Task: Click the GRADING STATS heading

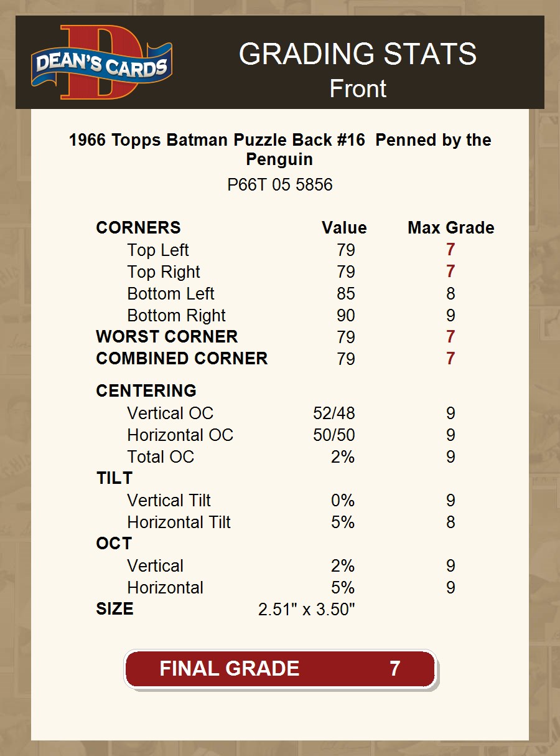Action: click(358, 55)
